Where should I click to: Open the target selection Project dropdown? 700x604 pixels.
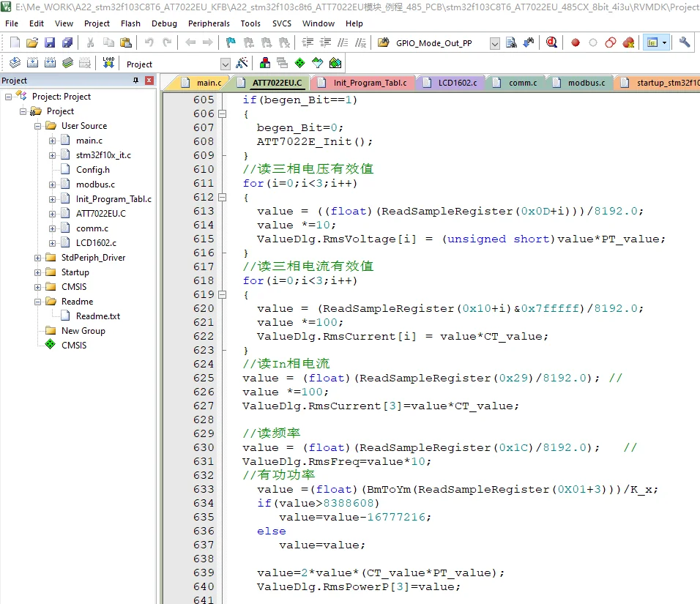click(x=225, y=64)
